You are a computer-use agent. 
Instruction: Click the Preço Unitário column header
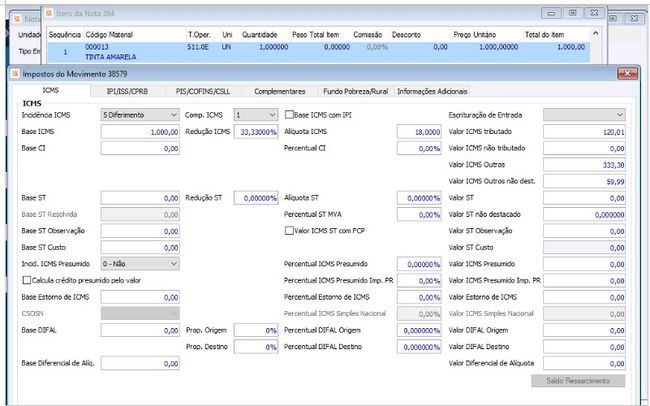tap(474, 35)
